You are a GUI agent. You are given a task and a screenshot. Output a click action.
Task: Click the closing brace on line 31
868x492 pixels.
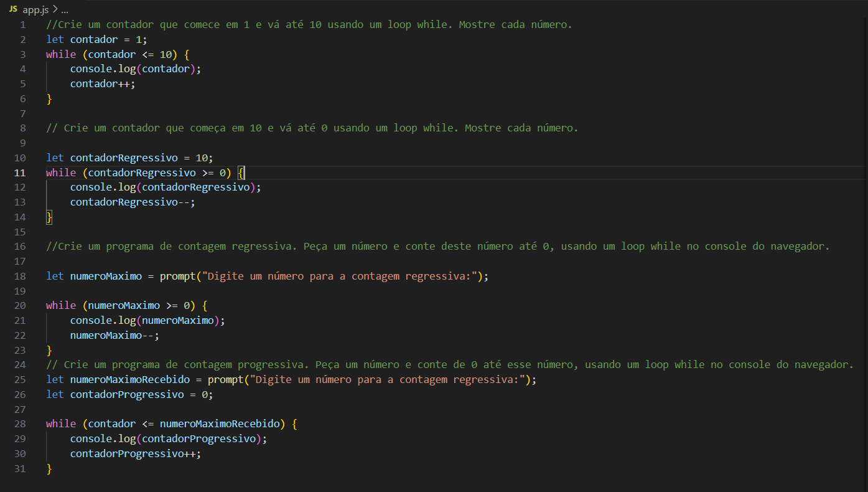pyautogui.click(x=49, y=468)
